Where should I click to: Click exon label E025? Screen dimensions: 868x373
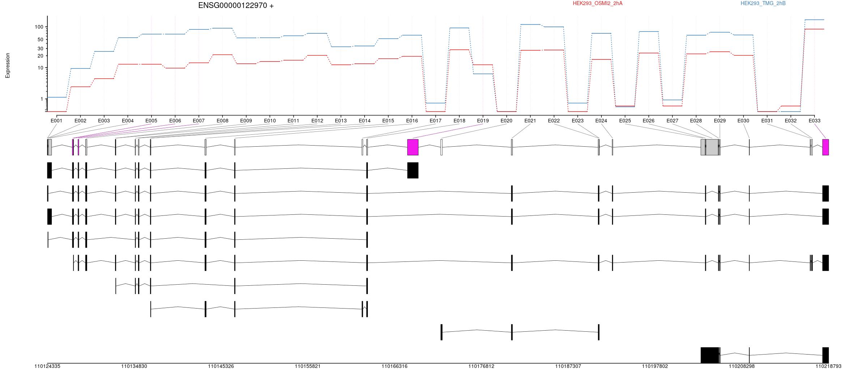tap(625, 121)
